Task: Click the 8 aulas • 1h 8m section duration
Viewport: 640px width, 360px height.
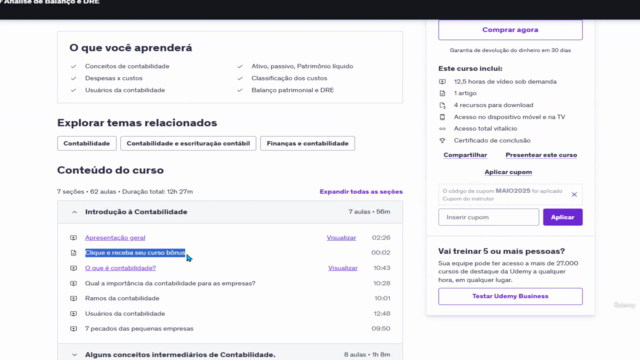Action: point(367,355)
